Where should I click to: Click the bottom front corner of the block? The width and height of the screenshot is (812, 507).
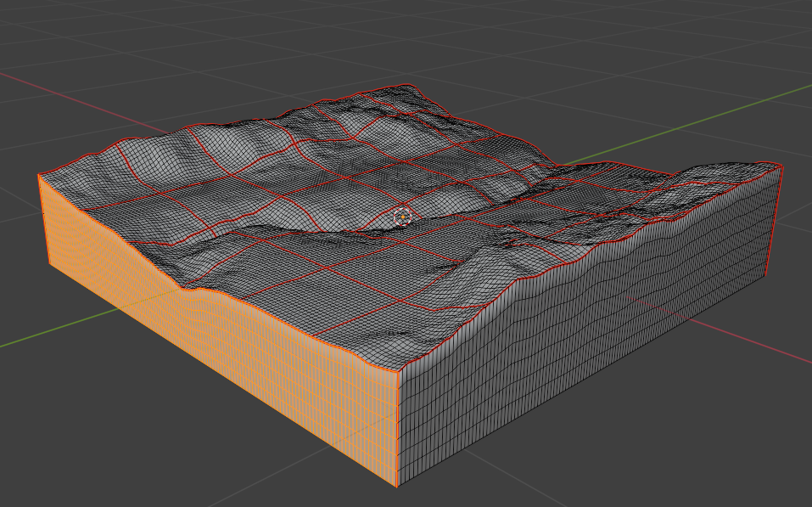(398, 486)
